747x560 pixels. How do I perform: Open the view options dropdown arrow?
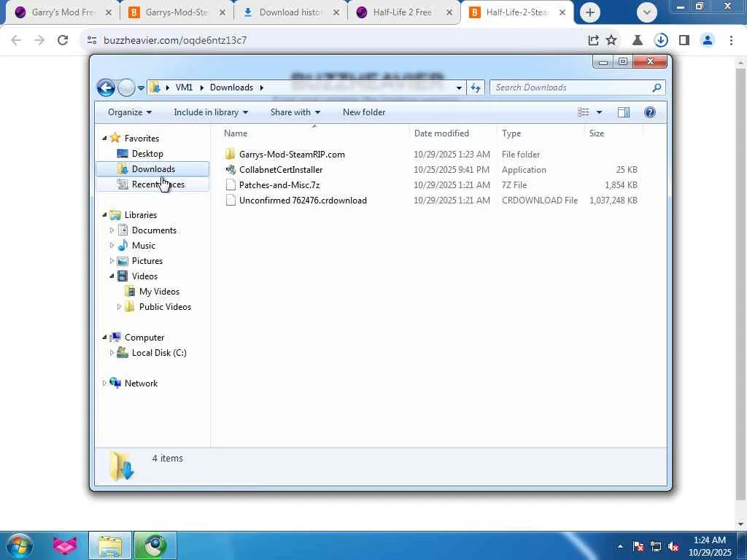tap(600, 112)
